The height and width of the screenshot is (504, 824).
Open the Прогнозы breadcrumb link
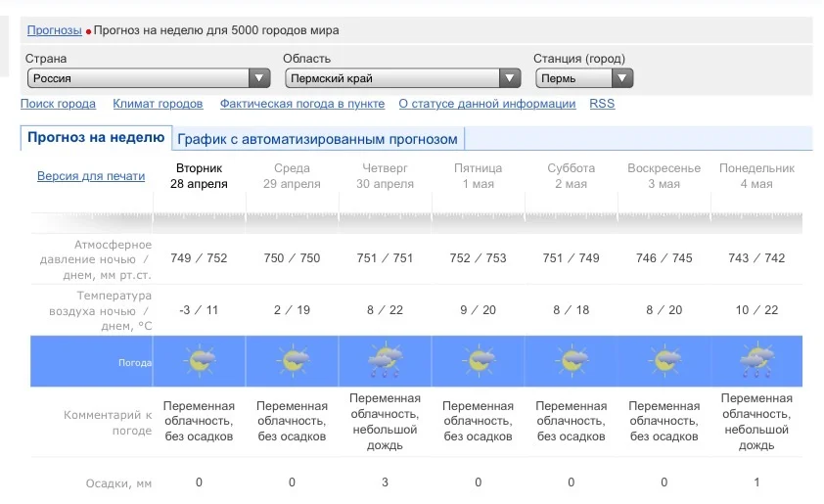[x=55, y=30]
